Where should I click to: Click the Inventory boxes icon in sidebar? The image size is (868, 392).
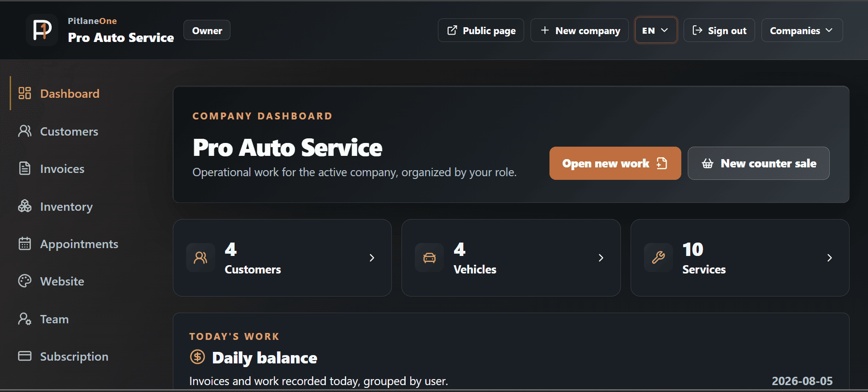tap(25, 206)
